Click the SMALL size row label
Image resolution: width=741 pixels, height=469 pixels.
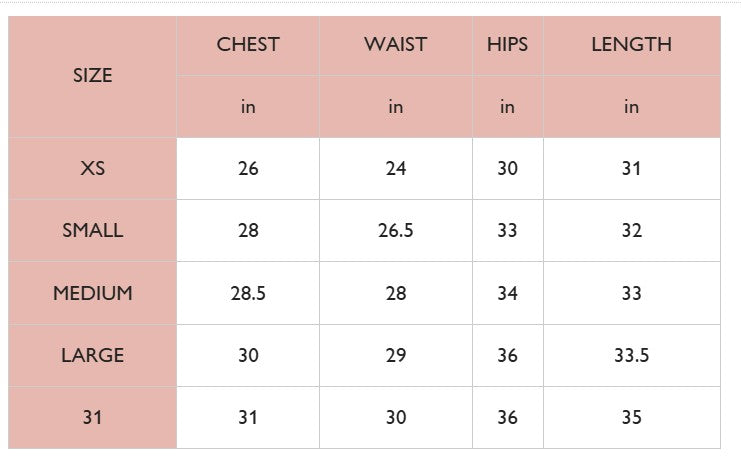click(x=92, y=230)
